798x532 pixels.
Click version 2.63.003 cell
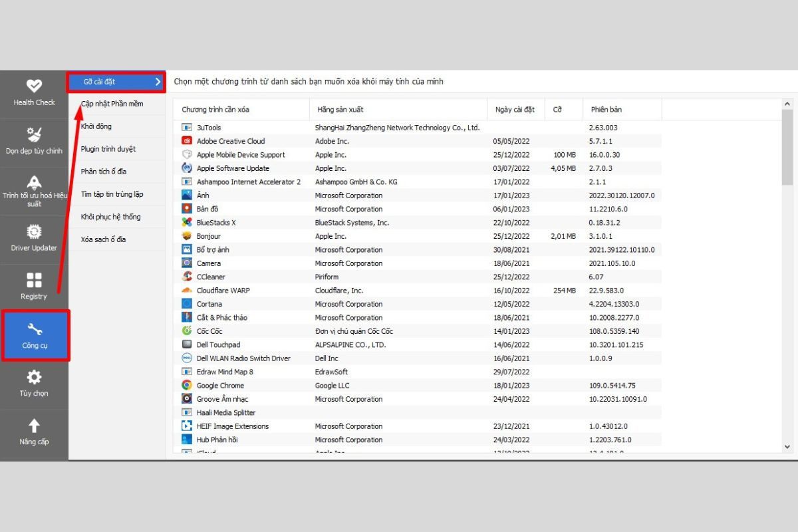603,127
